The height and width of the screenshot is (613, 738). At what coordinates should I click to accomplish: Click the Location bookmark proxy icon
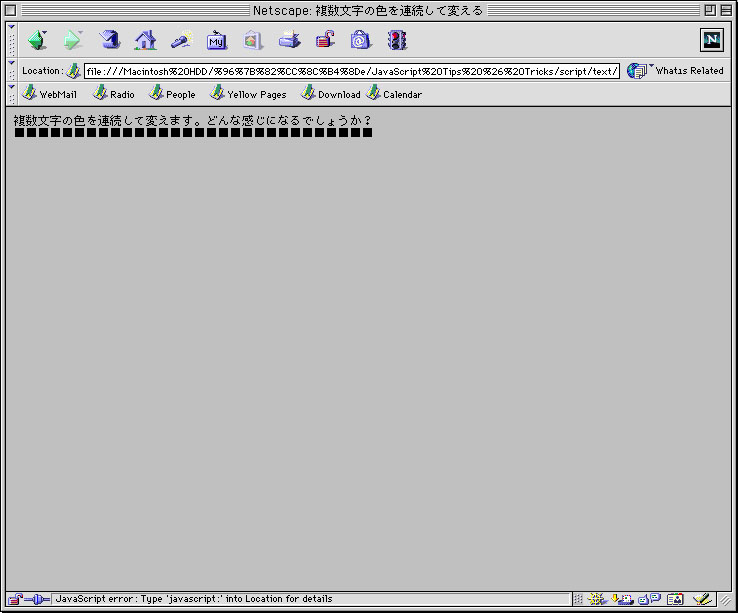[73, 71]
